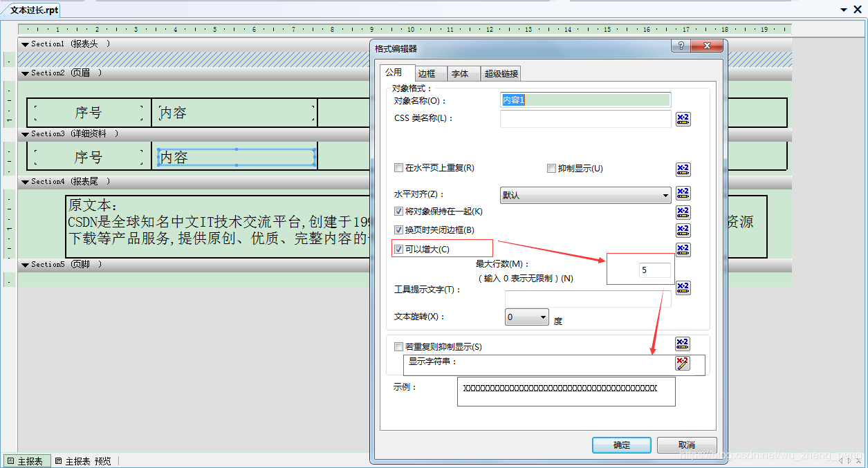The image size is (868, 468).
Task: Select the 内容 field in page header section
Action: click(x=237, y=113)
